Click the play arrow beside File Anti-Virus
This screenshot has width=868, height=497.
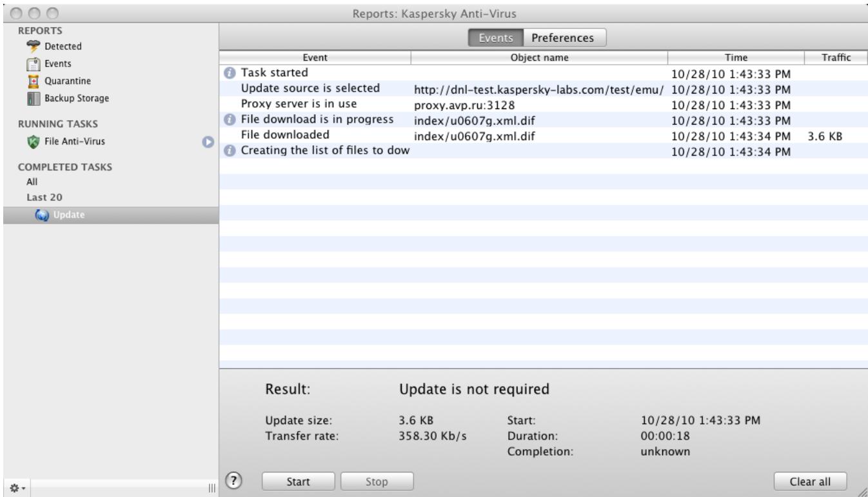[207, 141]
